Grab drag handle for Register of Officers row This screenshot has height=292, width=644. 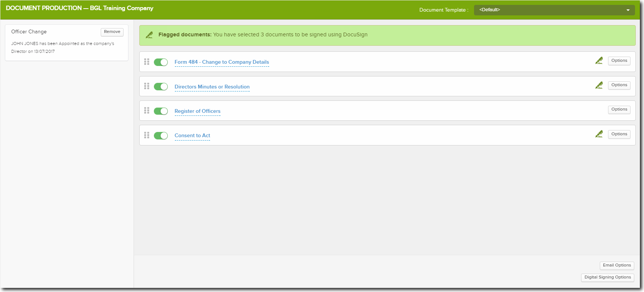coord(147,111)
